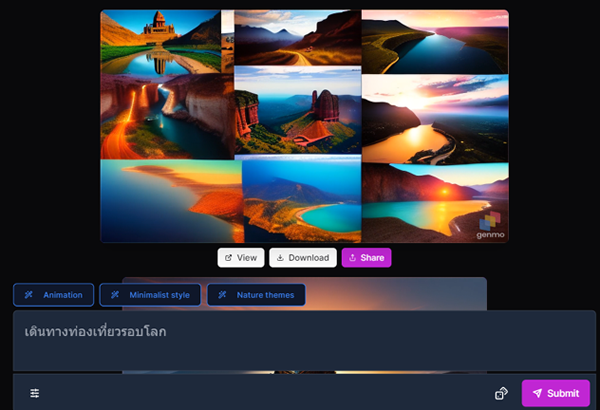Click the random prompt dice icon

501,393
